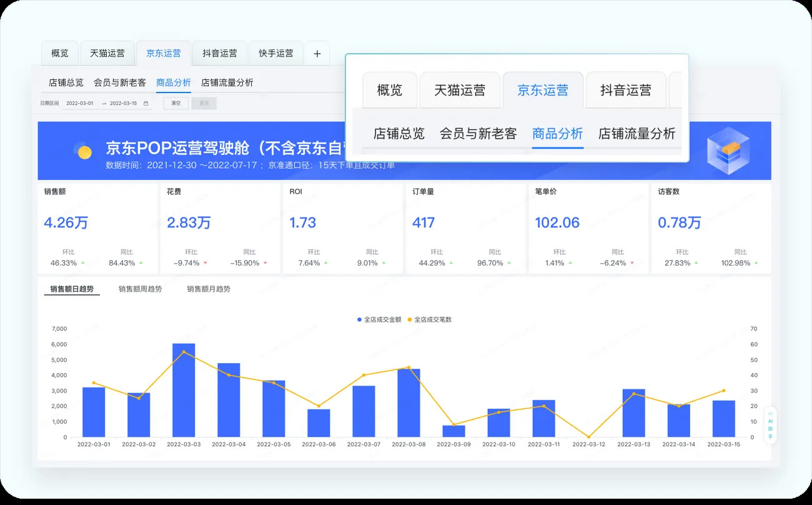Image resolution: width=812 pixels, height=505 pixels.
Task: Open the start date 2022-03-01 picker
Action: pyautogui.click(x=80, y=104)
